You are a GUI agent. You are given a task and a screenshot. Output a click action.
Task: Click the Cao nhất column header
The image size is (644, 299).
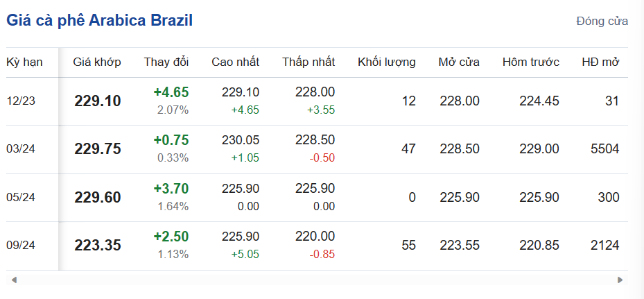point(235,62)
